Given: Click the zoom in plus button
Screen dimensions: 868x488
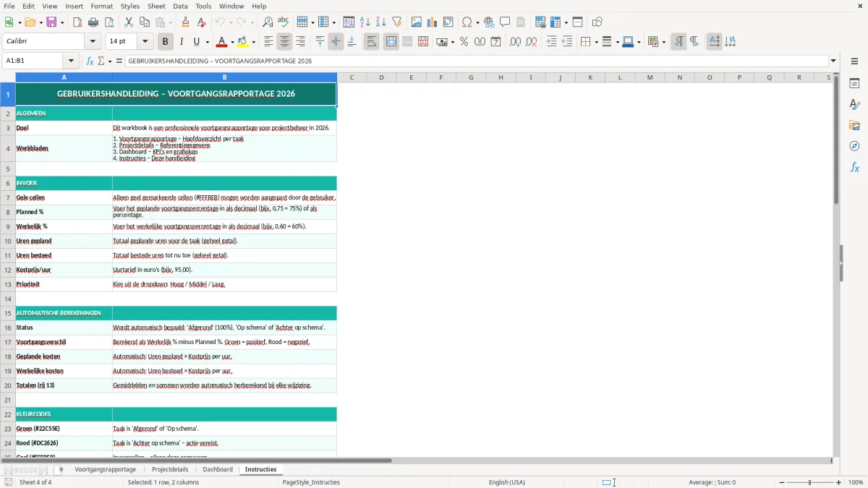Looking at the screenshot, I should click(839, 482).
